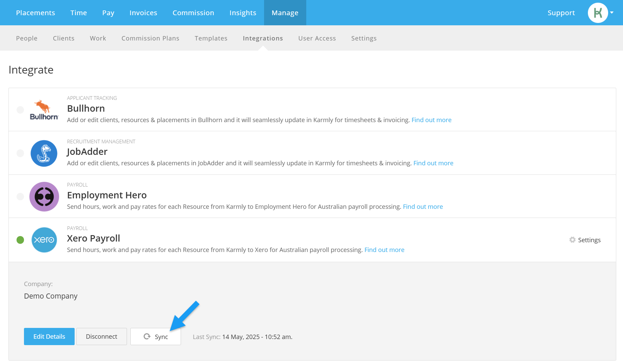The image size is (623, 364).
Task: Expand the user account dropdown arrow
Action: coord(612,12)
